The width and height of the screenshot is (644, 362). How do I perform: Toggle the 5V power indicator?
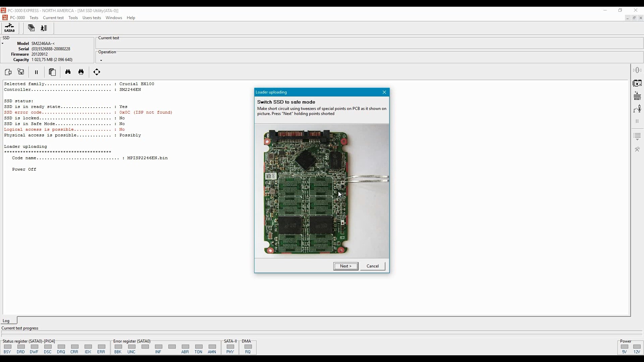point(624,347)
